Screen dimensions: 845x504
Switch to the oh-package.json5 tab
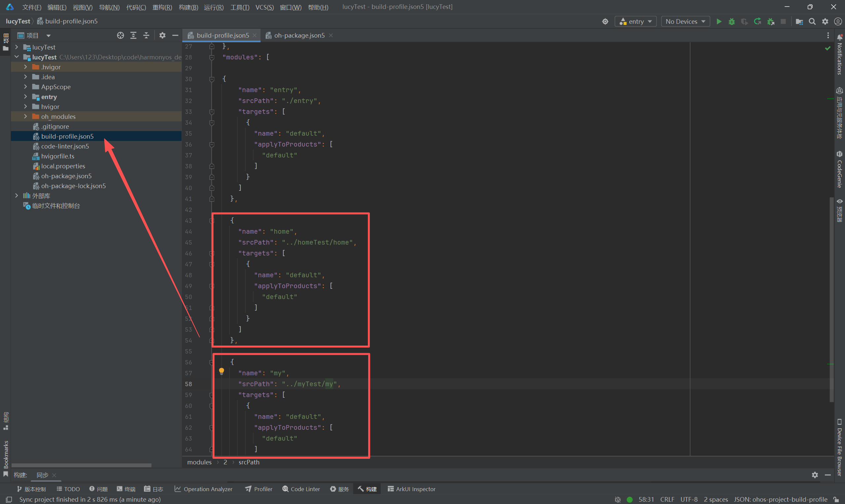point(299,35)
